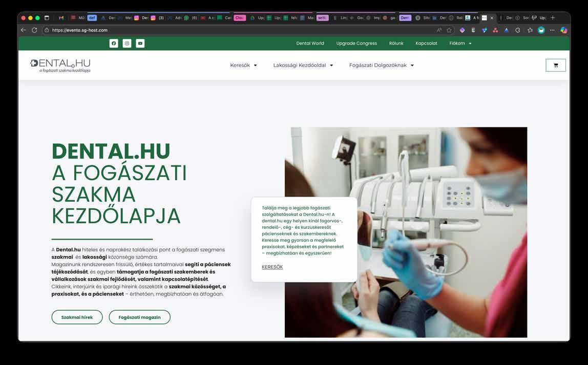Image resolution: width=588 pixels, height=365 pixels.
Task: Click the dental clinic hero image
Action: 406,232
